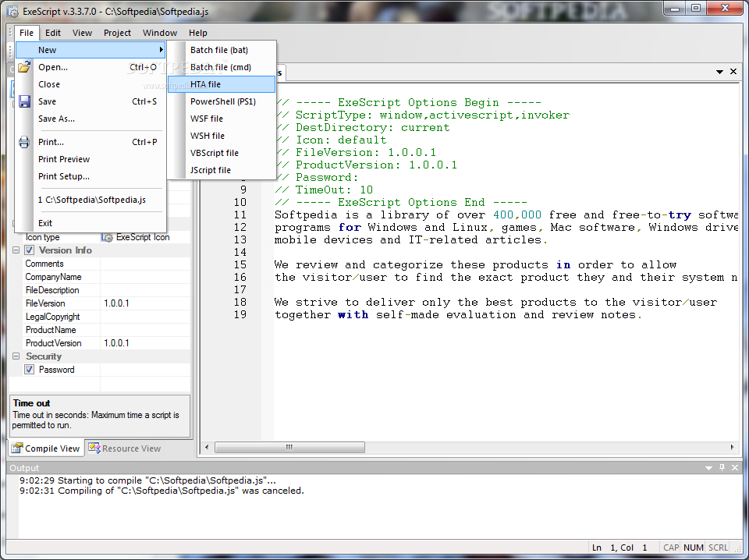Toggle the Password checkbox
749x560 pixels.
pos(30,370)
